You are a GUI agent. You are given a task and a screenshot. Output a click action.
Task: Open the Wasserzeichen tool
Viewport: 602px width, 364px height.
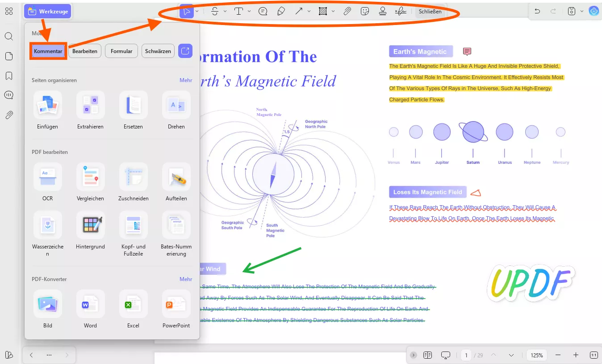tap(48, 234)
